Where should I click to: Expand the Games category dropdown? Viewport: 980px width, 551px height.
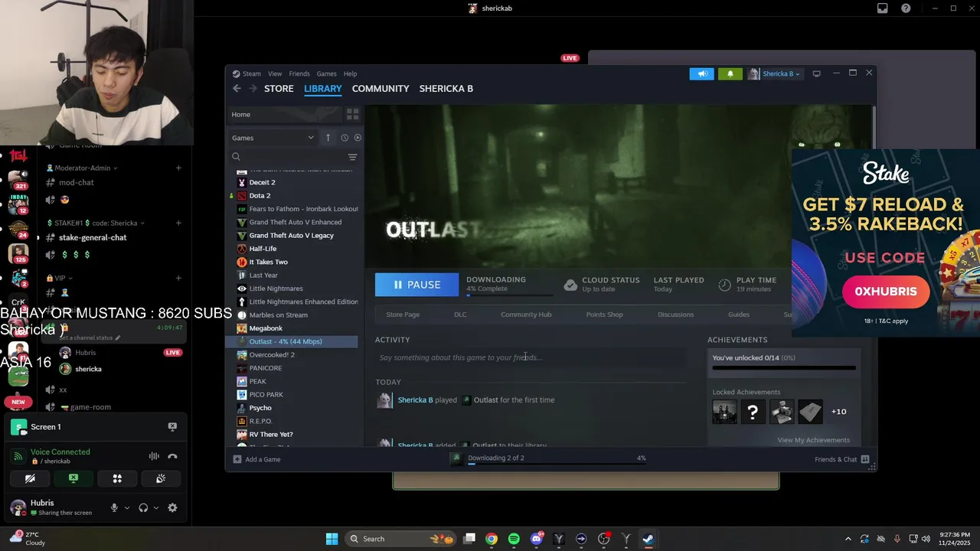273,138
